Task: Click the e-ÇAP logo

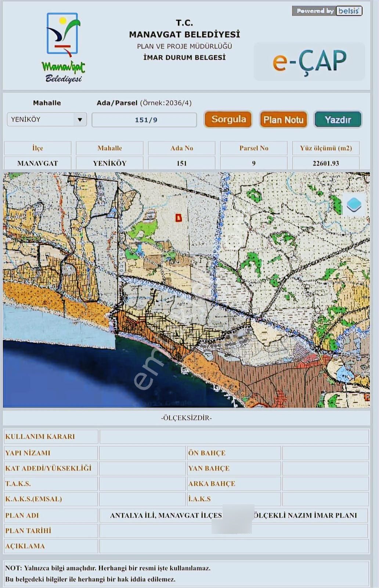Action: click(309, 61)
